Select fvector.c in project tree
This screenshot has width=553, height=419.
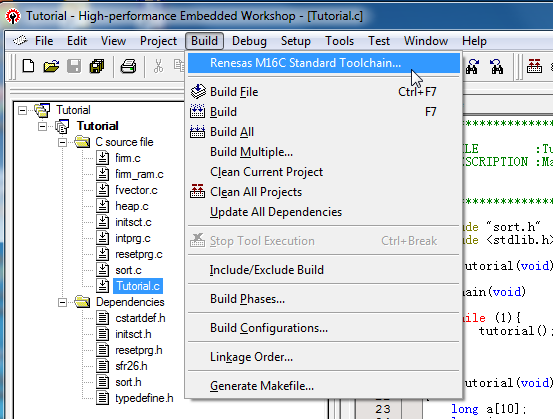[x=136, y=190]
